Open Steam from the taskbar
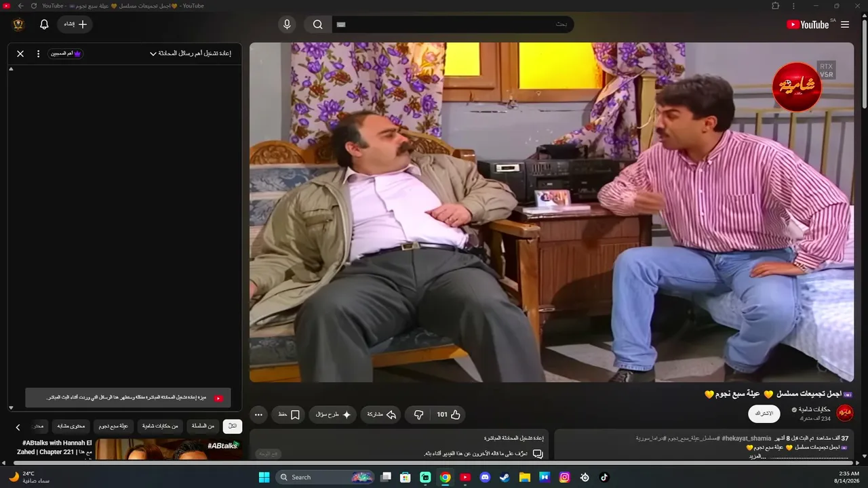The width and height of the screenshot is (868, 488). coord(505,477)
